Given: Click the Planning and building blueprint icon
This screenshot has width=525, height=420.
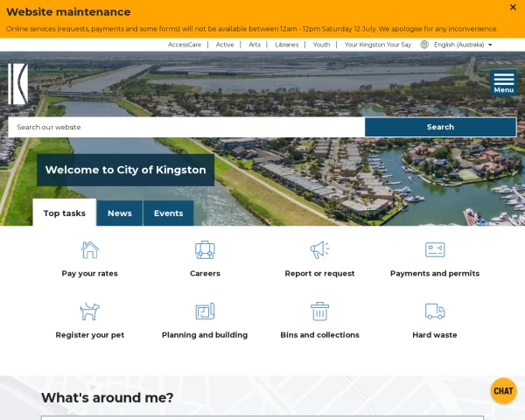Looking at the screenshot, I should [205, 311].
